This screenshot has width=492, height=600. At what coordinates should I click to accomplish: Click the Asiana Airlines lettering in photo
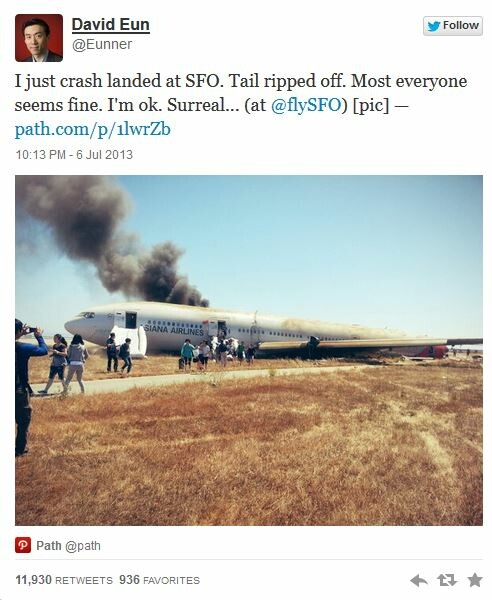[174, 330]
